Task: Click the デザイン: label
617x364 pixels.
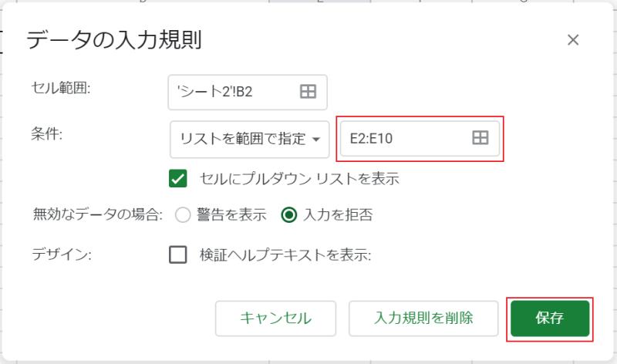Action: click(x=62, y=254)
